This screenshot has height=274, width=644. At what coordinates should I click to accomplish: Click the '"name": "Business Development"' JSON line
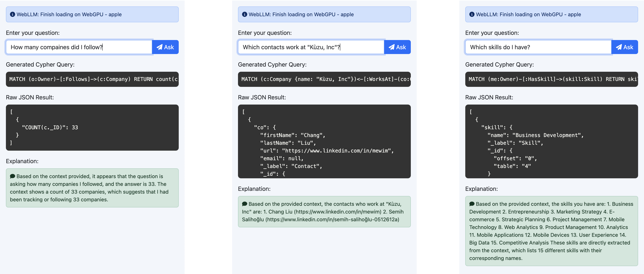click(x=535, y=135)
